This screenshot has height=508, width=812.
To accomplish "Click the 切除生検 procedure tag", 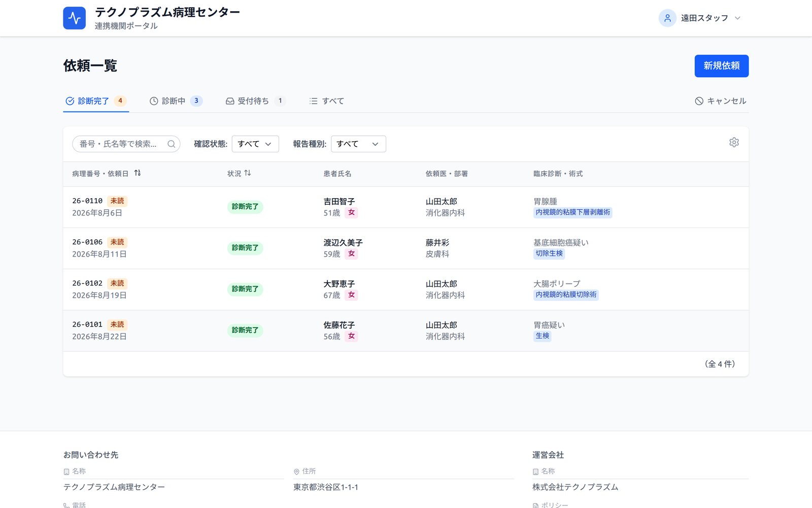I will 549,253.
